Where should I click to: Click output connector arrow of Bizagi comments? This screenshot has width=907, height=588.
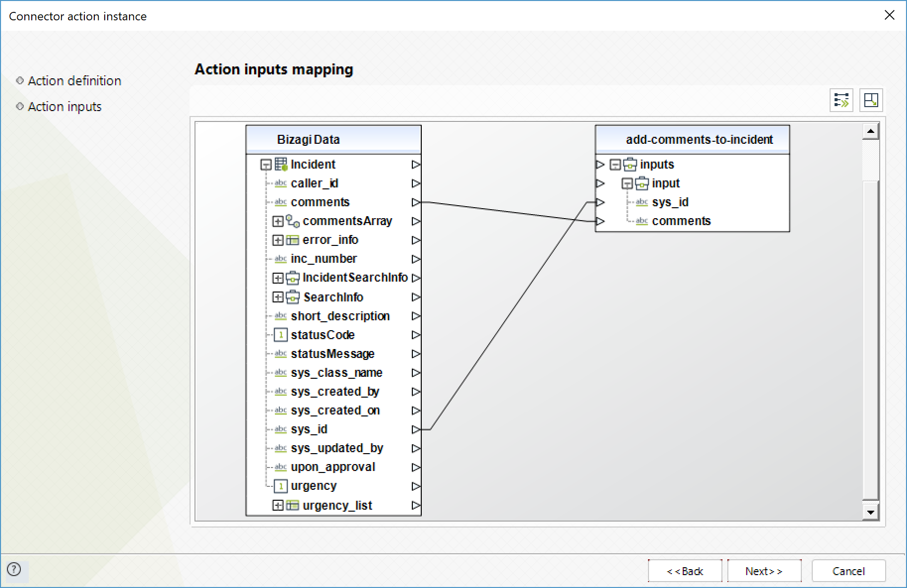[416, 202]
